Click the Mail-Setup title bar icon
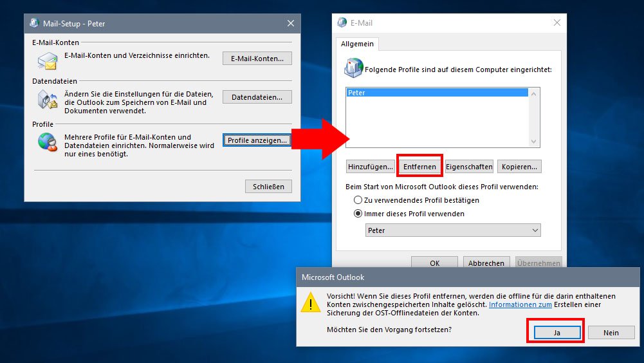The image size is (644, 363). [34, 23]
